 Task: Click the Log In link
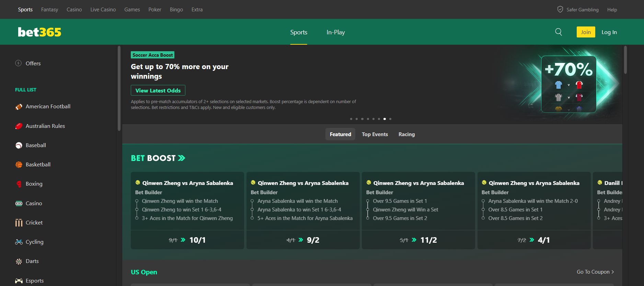coord(609,32)
